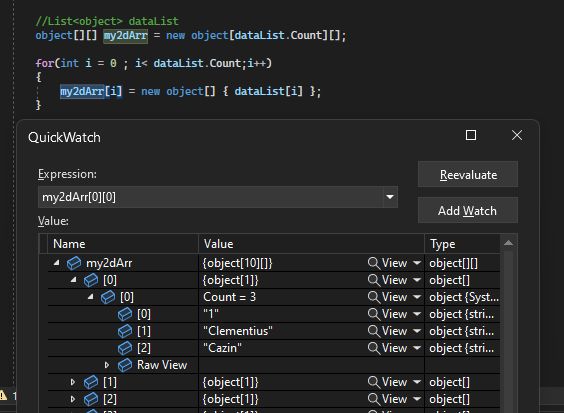Click the Value column header
This screenshot has width=564, height=413.
click(x=311, y=244)
